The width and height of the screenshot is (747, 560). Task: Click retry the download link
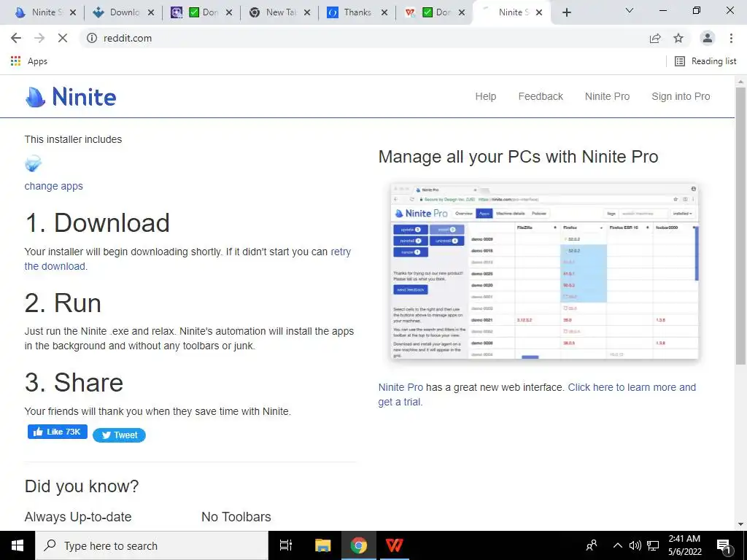(x=341, y=252)
